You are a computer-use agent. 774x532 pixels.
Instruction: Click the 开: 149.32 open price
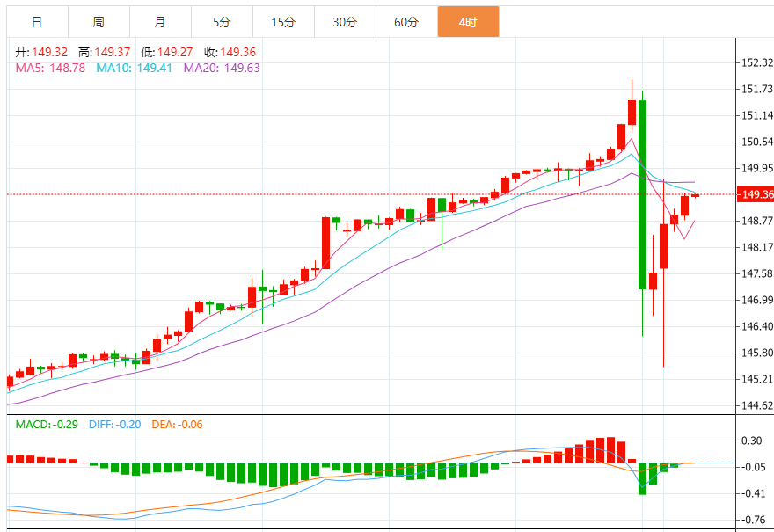[x=41, y=52]
